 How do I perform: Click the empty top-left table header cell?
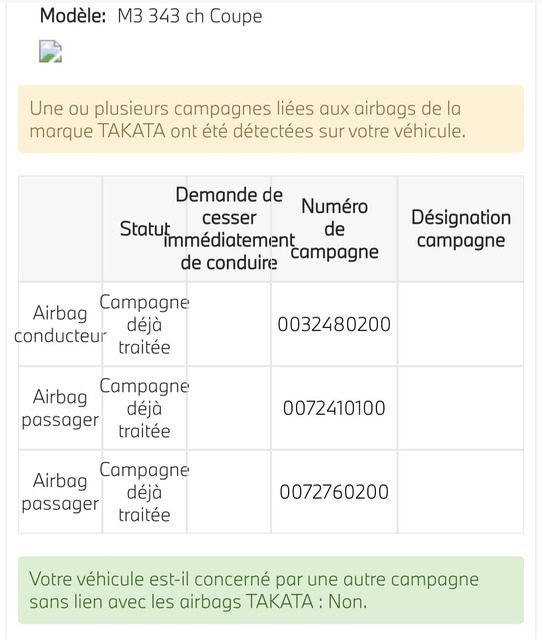60,229
